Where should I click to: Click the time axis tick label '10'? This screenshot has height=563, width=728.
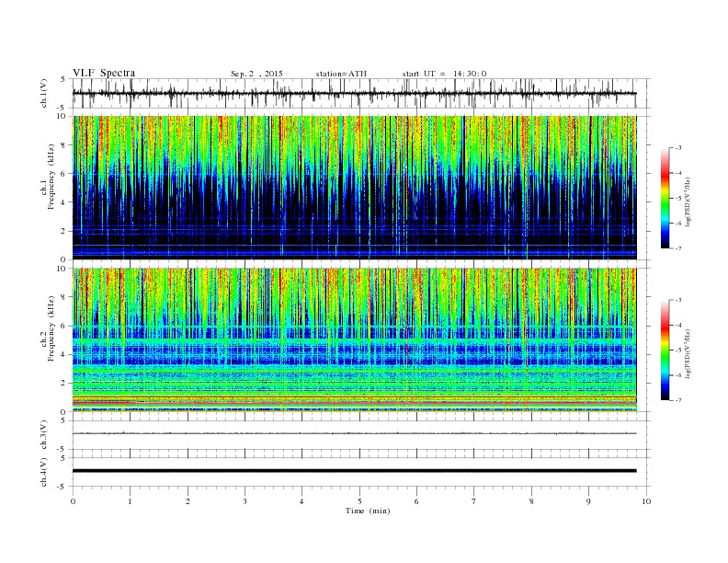[x=646, y=501]
